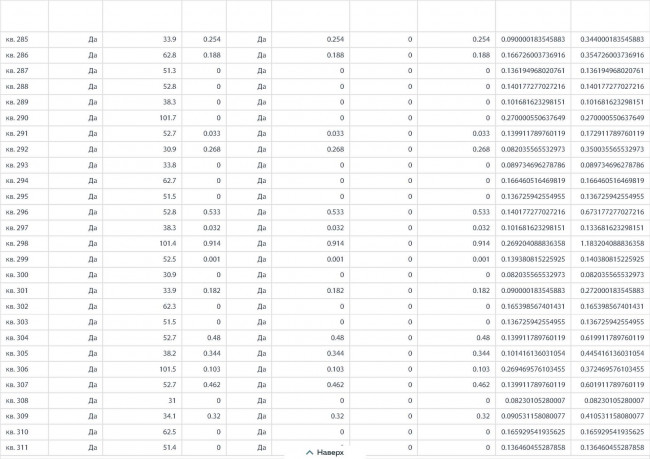Select the row label кв. 285

(x=17, y=39)
